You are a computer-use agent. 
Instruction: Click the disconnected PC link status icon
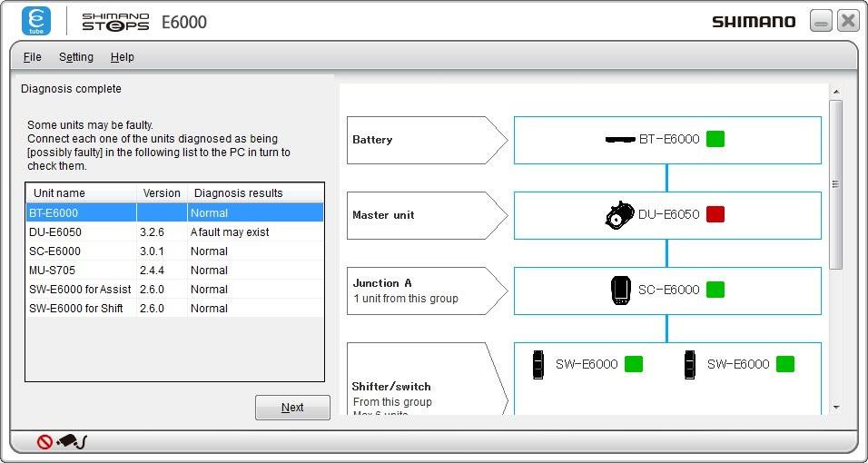(62, 441)
